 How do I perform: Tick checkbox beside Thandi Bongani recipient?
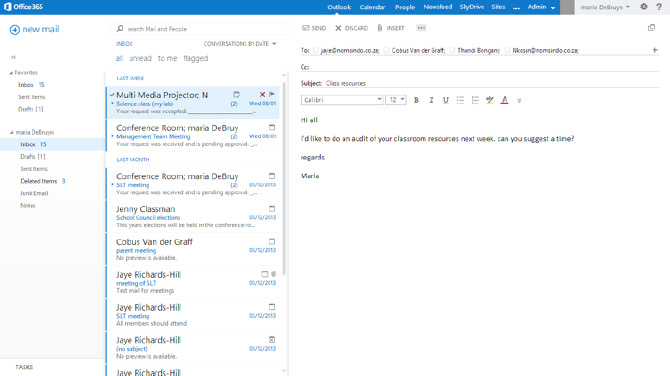coord(452,50)
